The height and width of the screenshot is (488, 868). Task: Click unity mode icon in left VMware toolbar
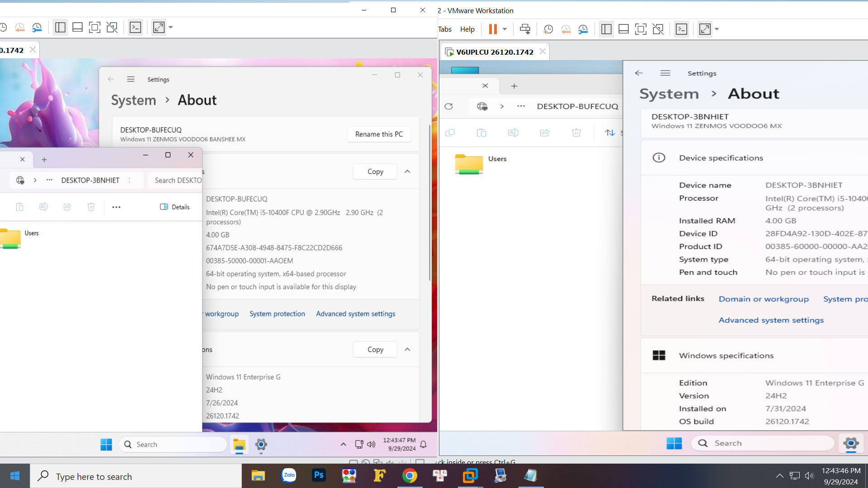click(112, 28)
